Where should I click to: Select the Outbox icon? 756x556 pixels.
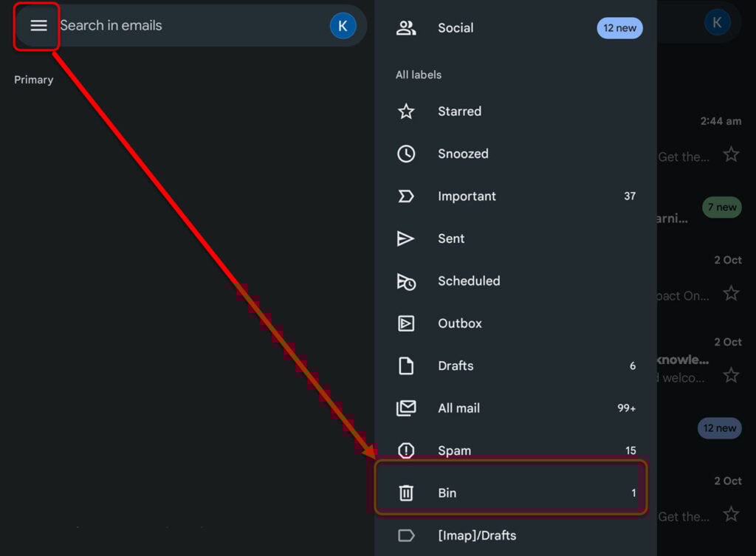click(406, 323)
